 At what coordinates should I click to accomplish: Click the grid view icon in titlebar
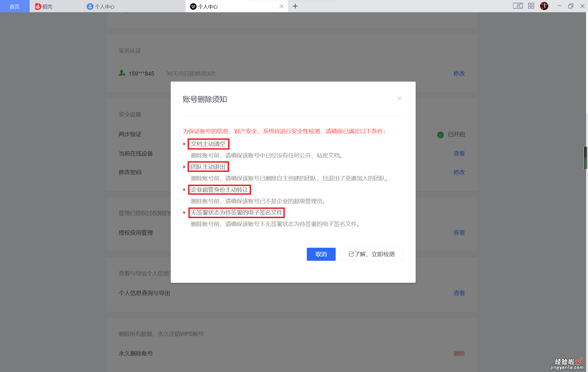(x=530, y=6)
